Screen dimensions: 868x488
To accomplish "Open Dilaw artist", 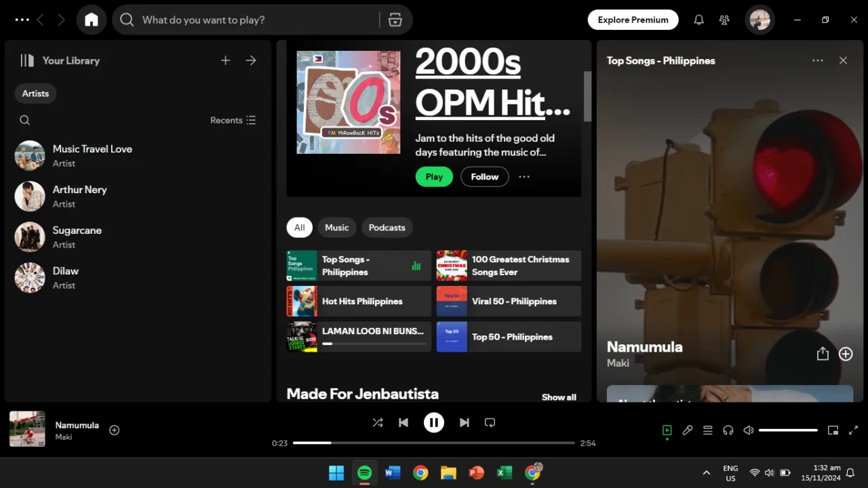I will pos(138,278).
